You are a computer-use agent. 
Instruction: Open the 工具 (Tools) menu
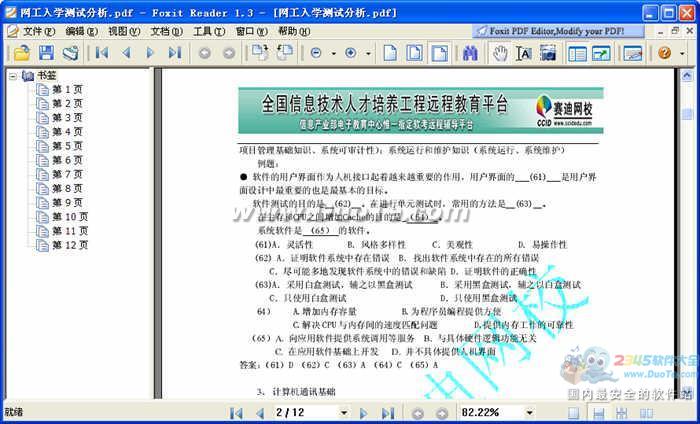(x=207, y=31)
